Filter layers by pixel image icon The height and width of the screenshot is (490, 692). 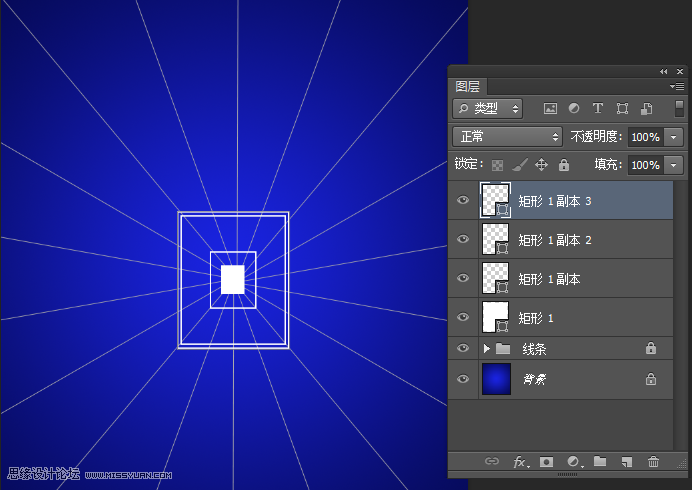550,109
